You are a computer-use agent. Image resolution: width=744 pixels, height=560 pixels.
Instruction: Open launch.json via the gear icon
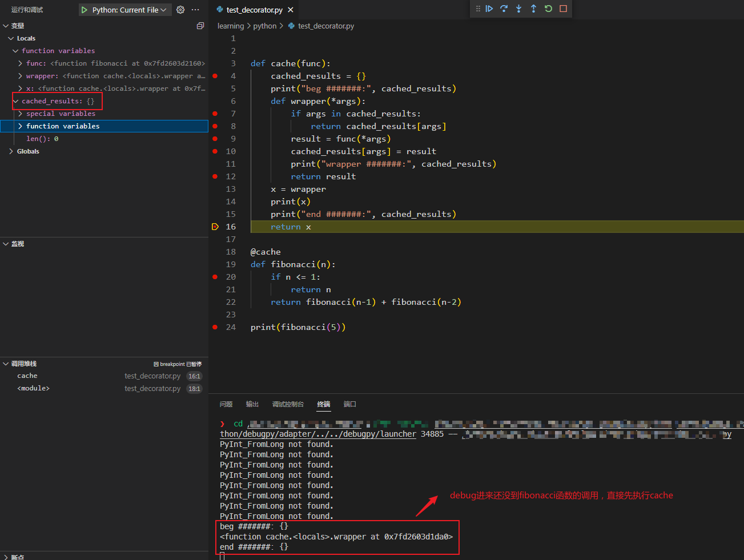pos(180,10)
